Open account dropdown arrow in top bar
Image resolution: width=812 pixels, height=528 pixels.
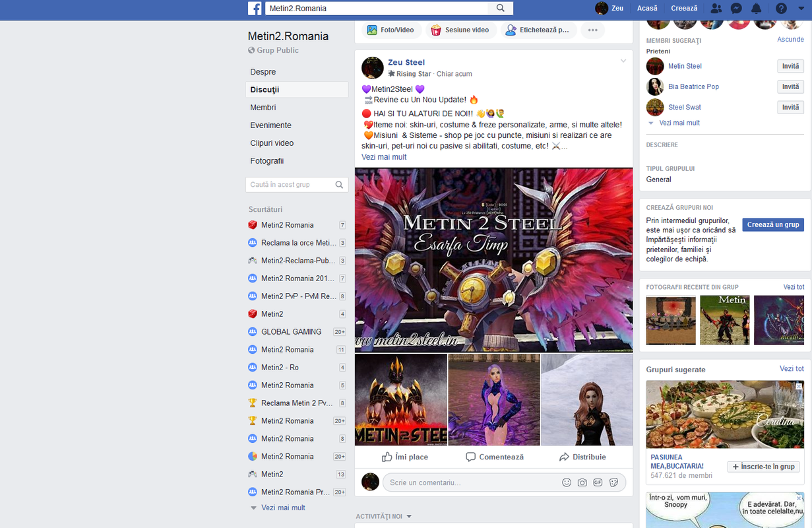[x=801, y=9]
